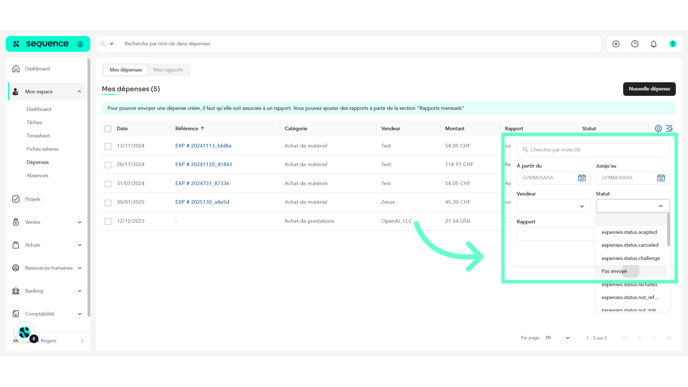Click the Ventes money bag icon
The image size is (688, 387).
coord(16,222)
